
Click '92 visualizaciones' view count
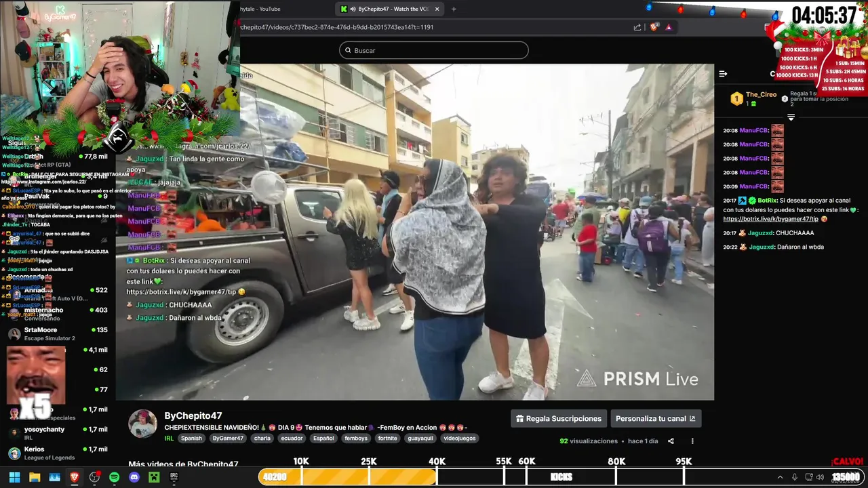[x=589, y=441]
